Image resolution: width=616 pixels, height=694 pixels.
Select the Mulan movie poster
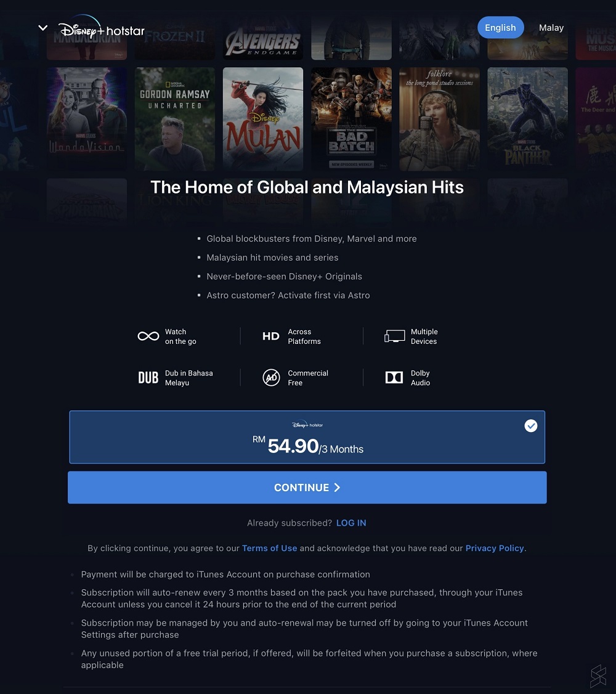point(263,118)
